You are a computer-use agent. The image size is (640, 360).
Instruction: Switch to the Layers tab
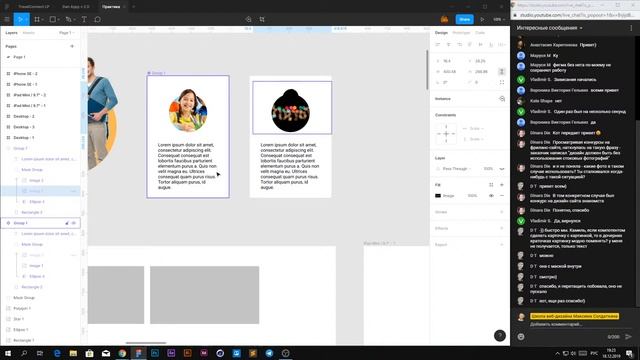pyautogui.click(x=11, y=33)
